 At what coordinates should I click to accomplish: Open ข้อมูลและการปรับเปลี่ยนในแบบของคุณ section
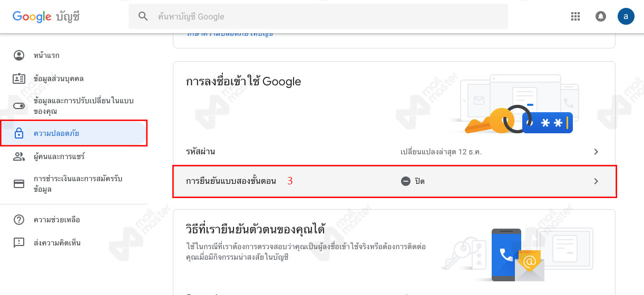[x=74, y=106]
